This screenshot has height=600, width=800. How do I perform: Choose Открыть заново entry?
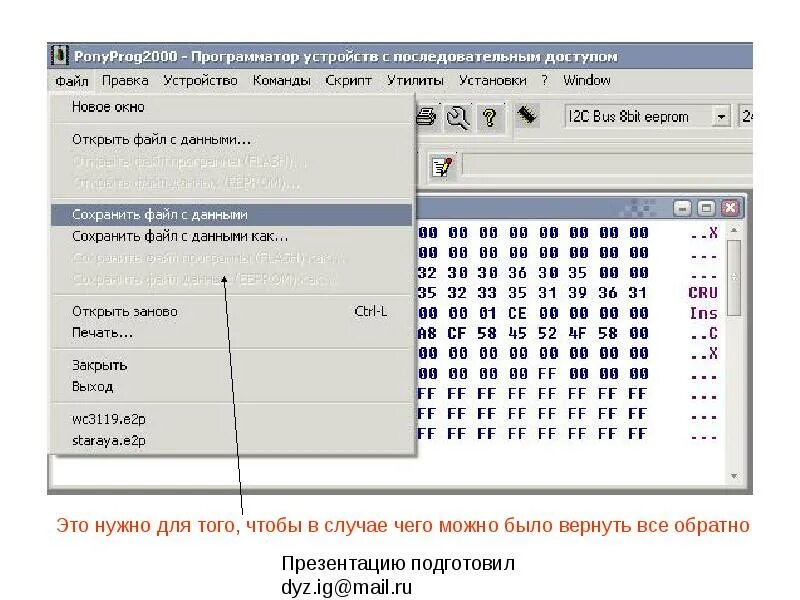231,311
